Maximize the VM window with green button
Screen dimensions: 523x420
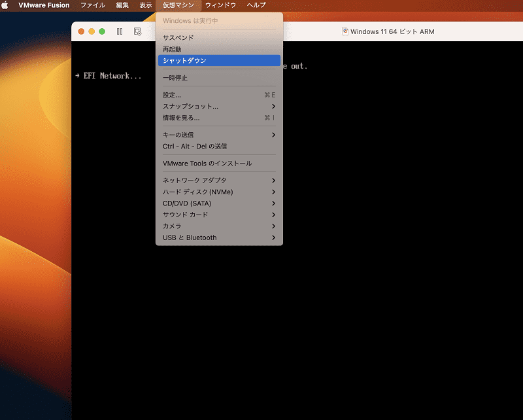pyautogui.click(x=102, y=31)
